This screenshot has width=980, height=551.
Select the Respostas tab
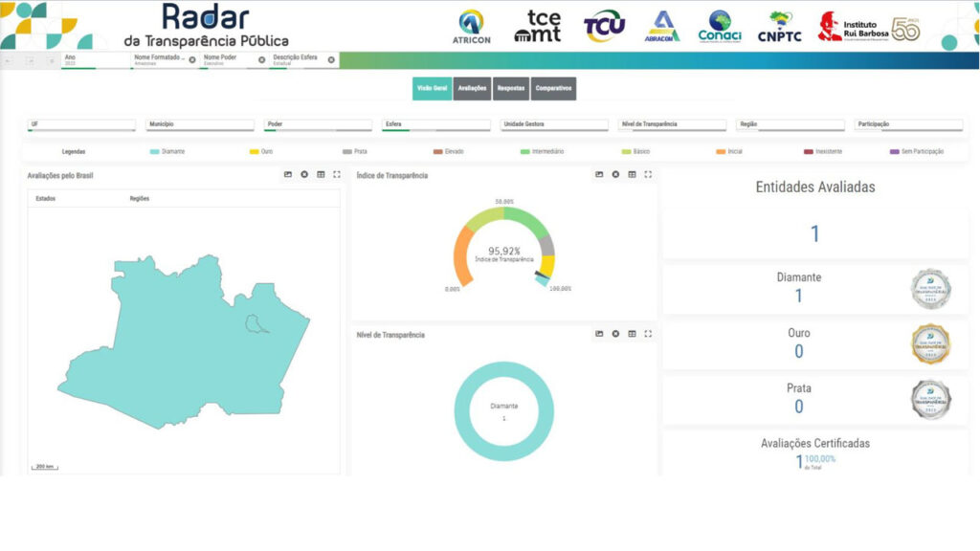pos(511,88)
